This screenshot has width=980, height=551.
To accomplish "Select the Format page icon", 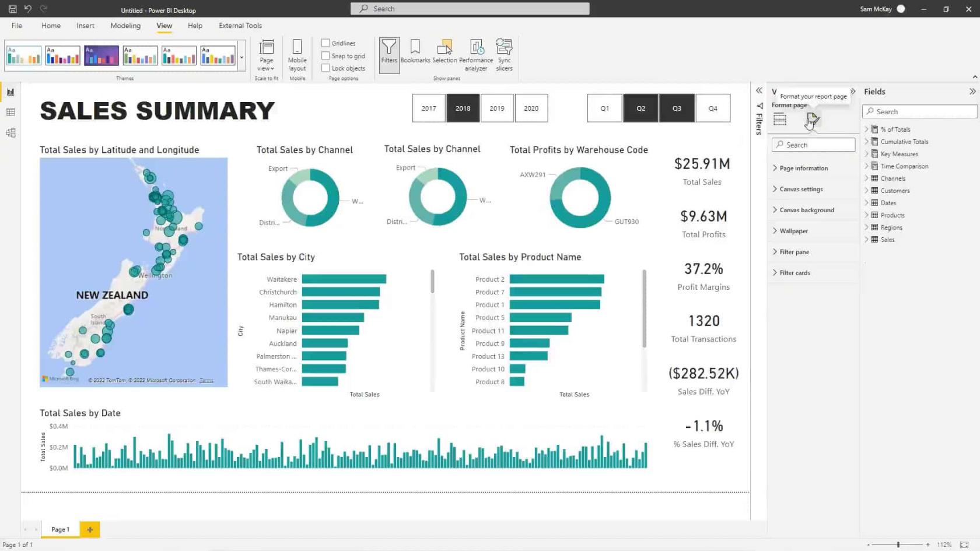I will pyautogui.click(x=813, y=120).
